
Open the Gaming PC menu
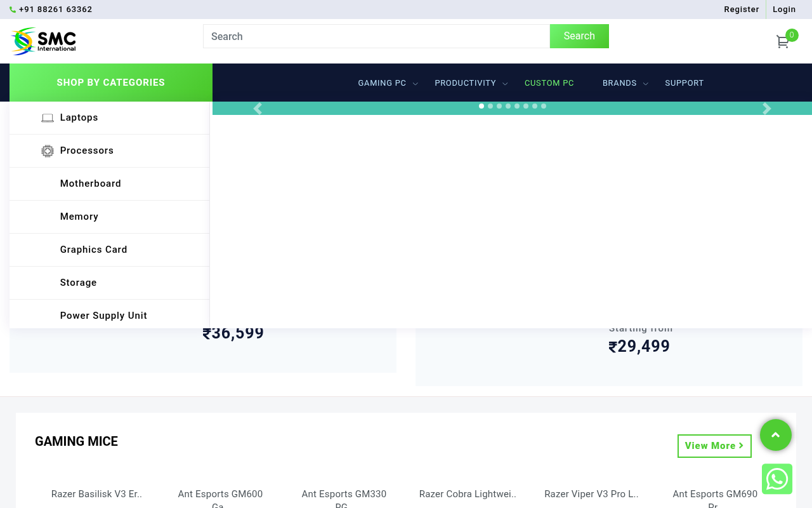pyautogui.click(x=382, y=83)
